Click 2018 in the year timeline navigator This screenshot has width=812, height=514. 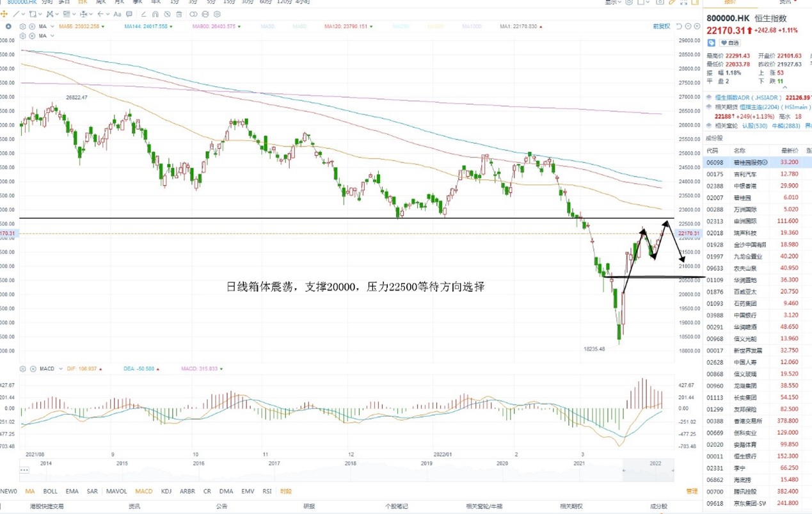pyautogui.click(x=350, y=463)
